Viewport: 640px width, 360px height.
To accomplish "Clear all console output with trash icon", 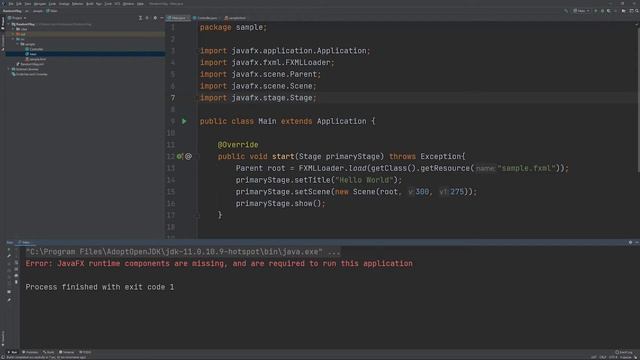I will pos(16,282).
